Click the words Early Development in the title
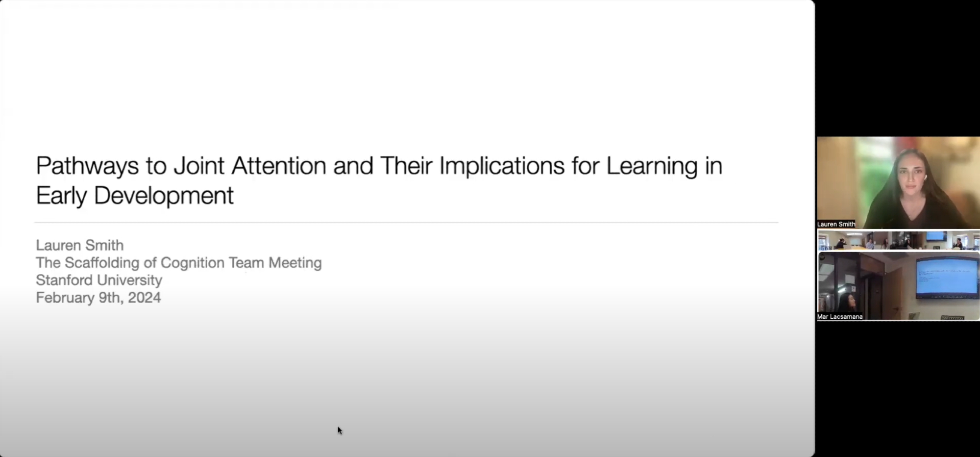 pyautogui.click(x=135, y=196)
